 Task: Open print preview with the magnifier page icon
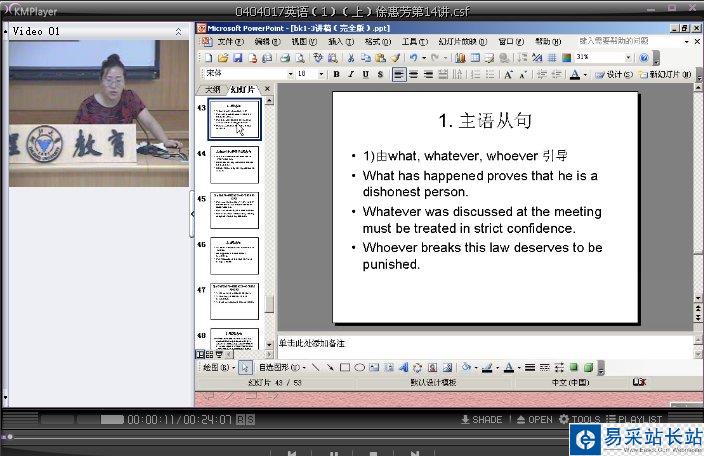click(300, 57)
